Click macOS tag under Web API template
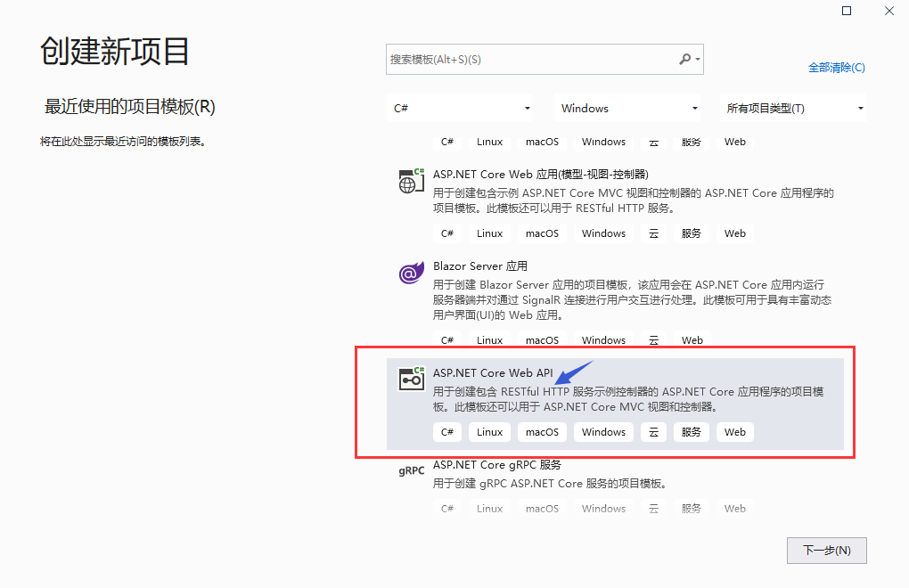Image resolution: width=909 pixels, height=588 pixels. [x=542, y=432]
